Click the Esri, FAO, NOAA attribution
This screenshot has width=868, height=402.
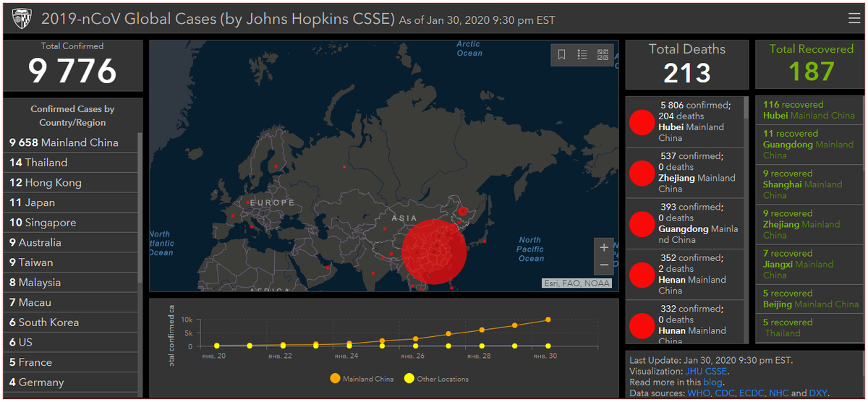coord(576,283)
